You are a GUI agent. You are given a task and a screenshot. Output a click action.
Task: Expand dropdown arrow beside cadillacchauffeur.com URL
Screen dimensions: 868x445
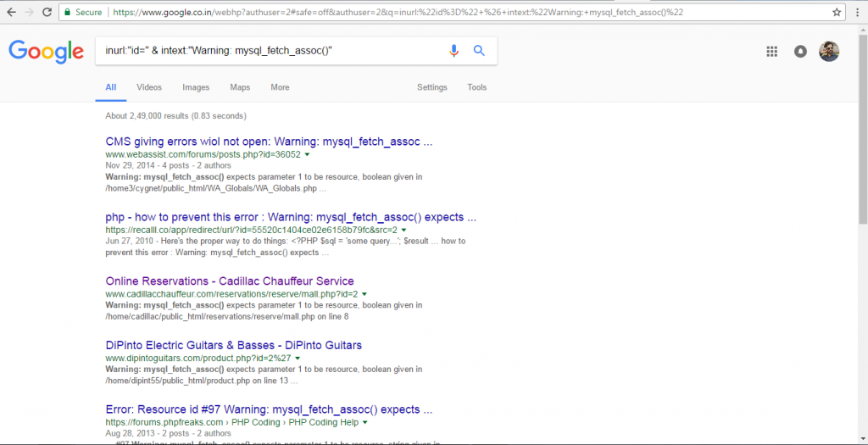(364, 294)
